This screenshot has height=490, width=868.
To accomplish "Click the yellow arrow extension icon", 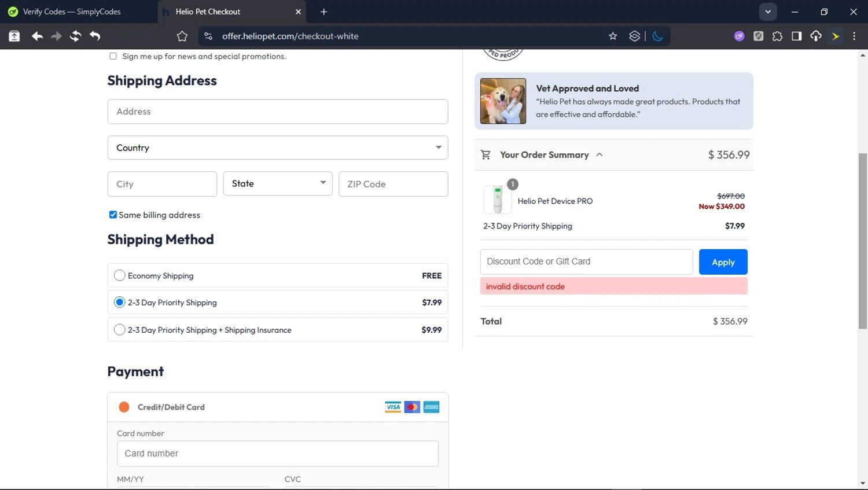I will tap(835, 36).
